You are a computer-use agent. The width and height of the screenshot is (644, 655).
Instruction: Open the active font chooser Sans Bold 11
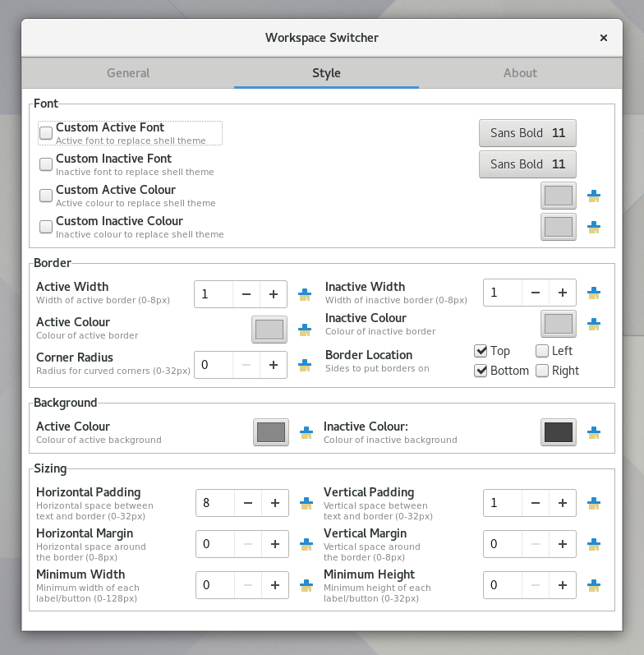(527, 133)
